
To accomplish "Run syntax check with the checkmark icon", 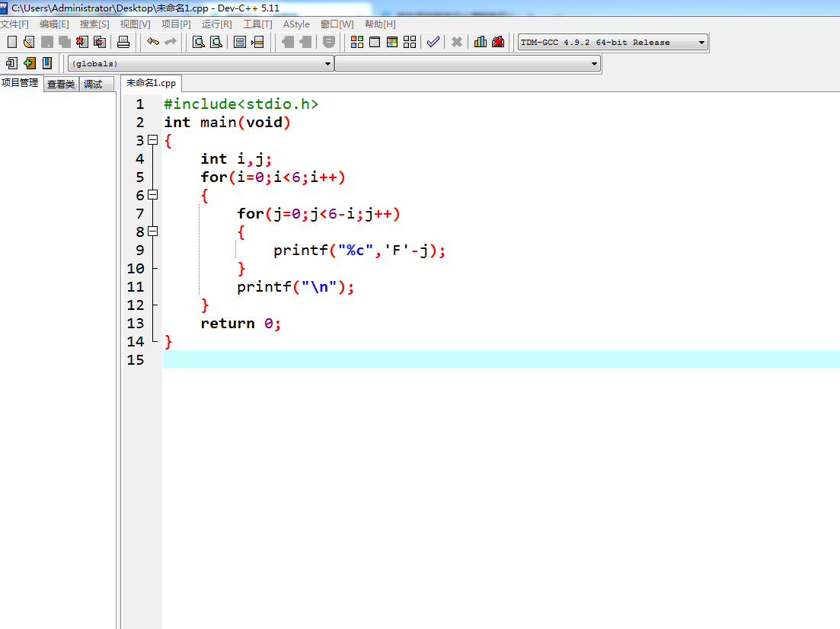I will click(433, 42).
